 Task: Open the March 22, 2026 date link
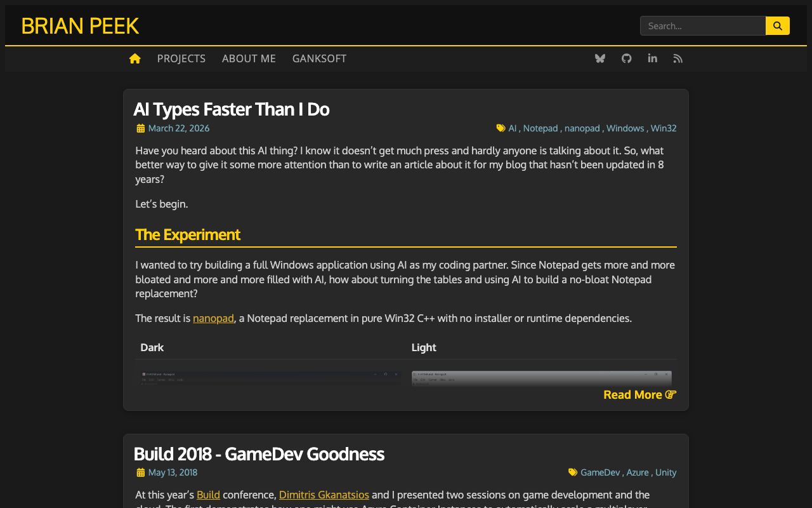pos(179,128)
